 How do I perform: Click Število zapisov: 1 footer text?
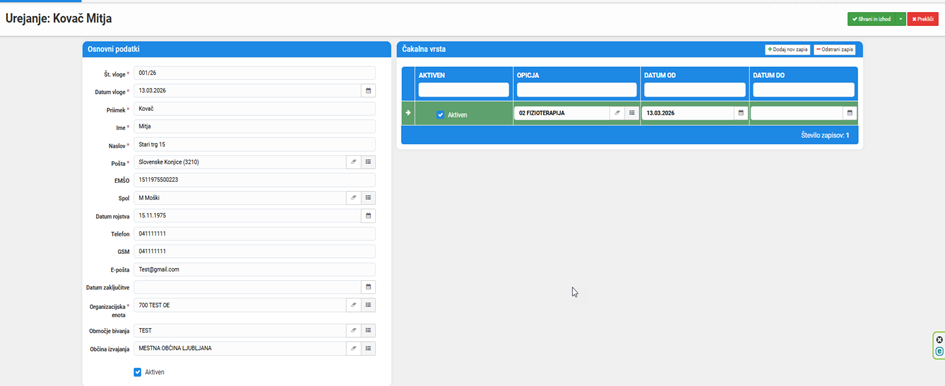tap(824, 136)
